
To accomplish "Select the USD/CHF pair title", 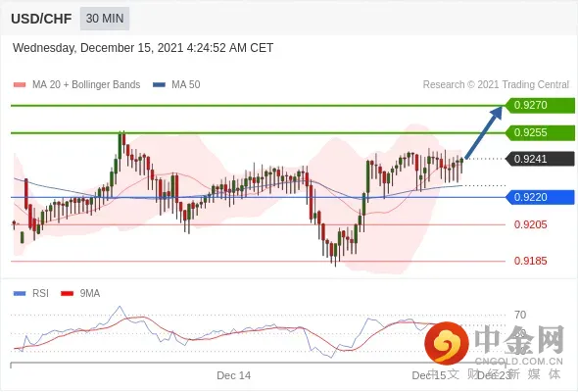I will coord(41,19).
